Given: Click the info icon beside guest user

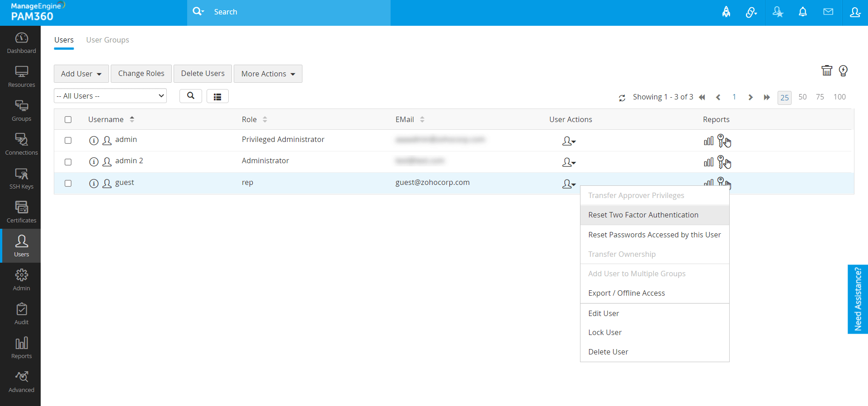Looking at the screenshot, I should click(94, 184).
